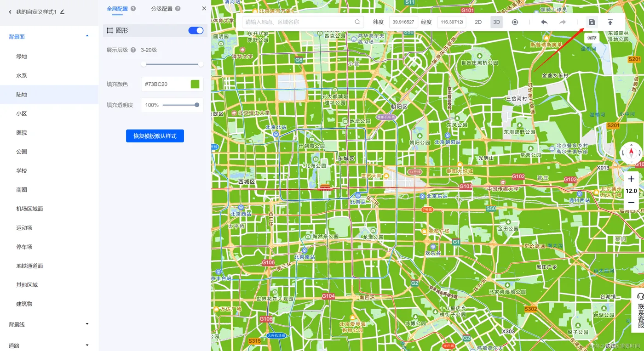Click the locate/crosshair icon in toolbar
Image resolution: width=644 pixels, height=351 pixels.
[515, 22]
